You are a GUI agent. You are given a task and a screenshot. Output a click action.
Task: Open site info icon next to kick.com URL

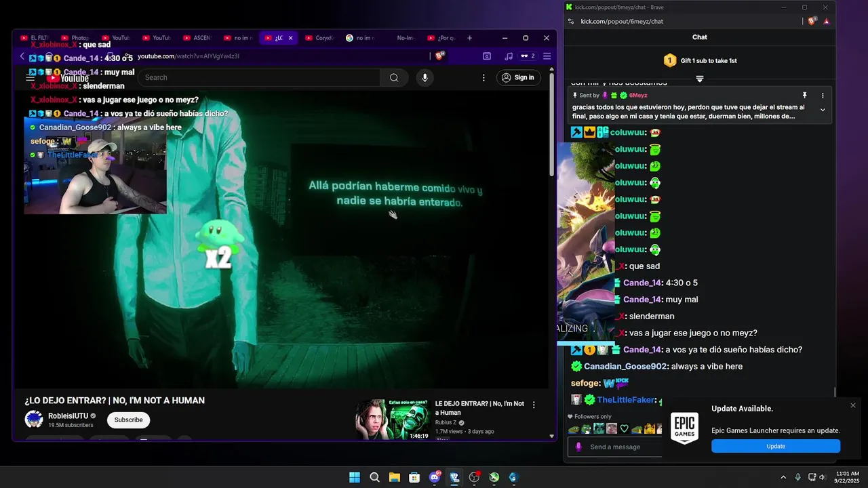[571, 21]
